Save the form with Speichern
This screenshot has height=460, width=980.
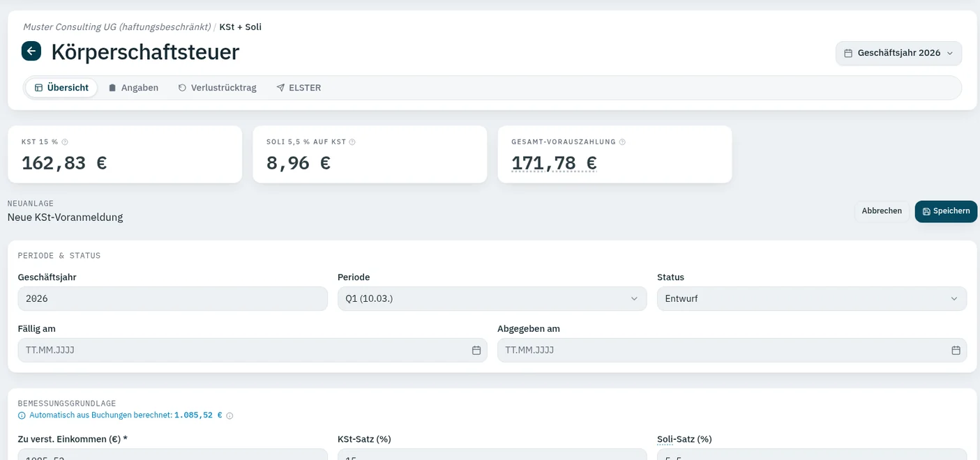pos(946,211)
